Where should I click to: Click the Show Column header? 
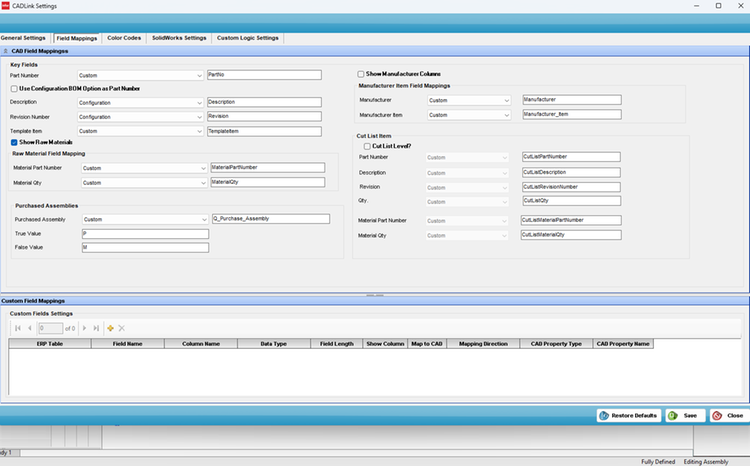click(x=386, y=344)
